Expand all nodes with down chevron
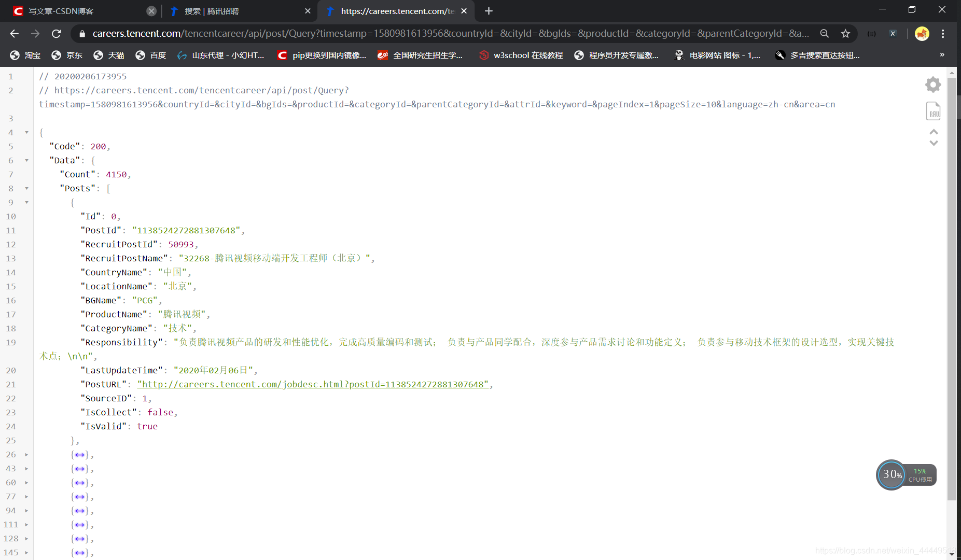This screenshot has height=560, width=961. [934, 143]
